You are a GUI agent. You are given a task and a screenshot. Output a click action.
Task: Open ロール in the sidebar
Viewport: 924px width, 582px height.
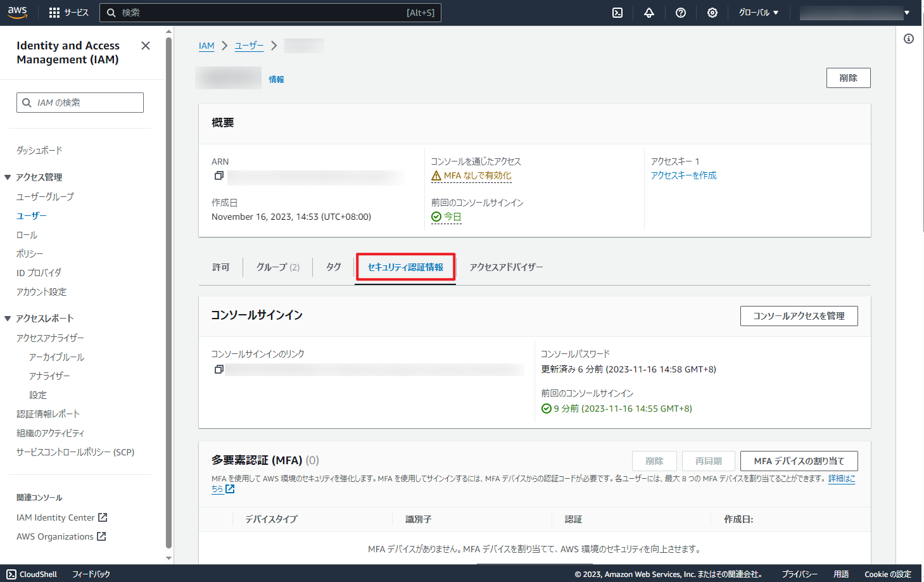(27, 235)
